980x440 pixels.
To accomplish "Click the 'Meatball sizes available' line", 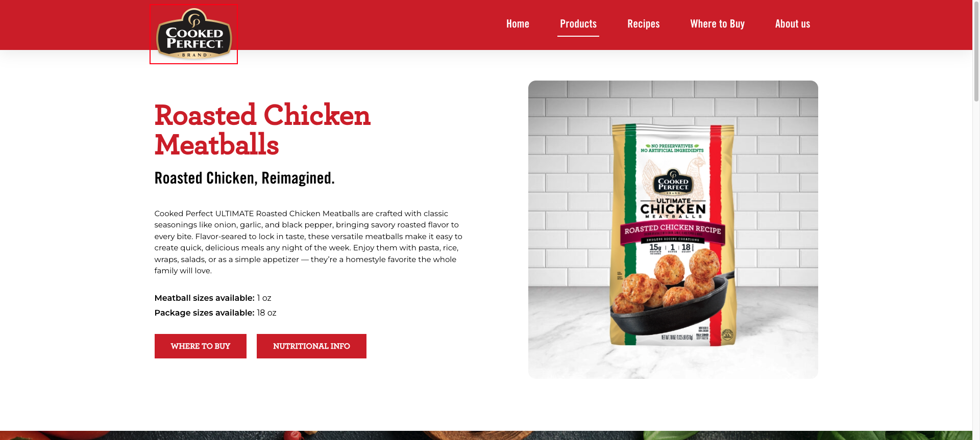I will pyautogui.click(x=213, y=298).
